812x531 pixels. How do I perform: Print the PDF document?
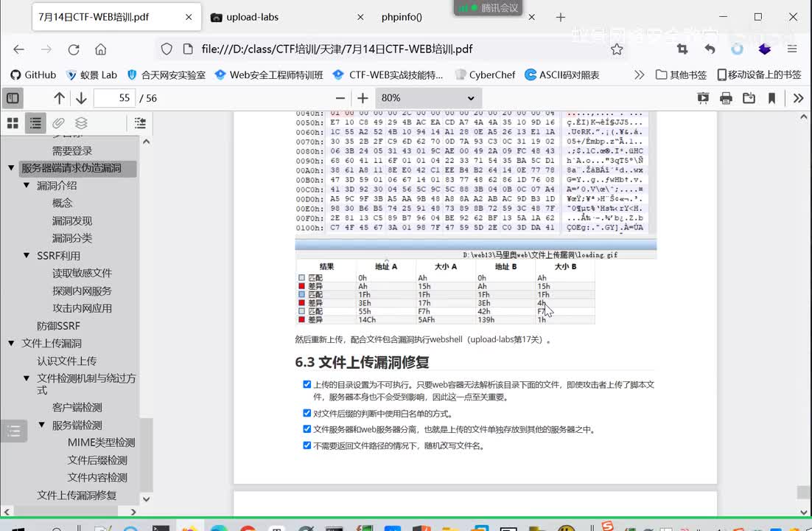click(726, 98)
